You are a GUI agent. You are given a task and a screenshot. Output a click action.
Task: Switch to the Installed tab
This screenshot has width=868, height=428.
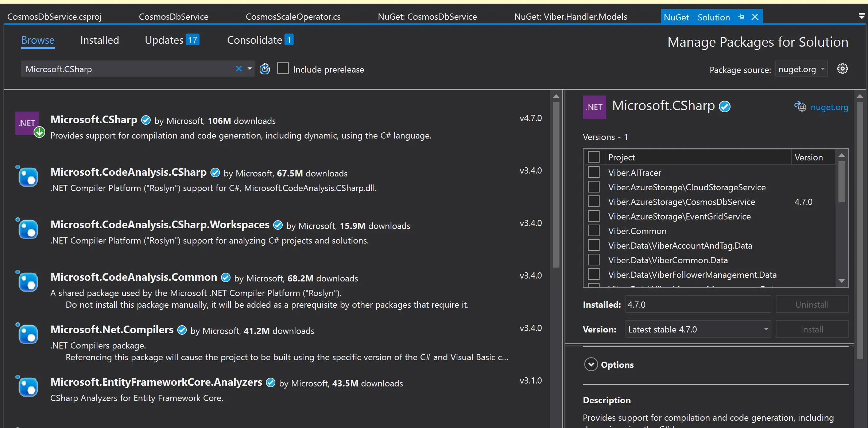click(100, 40)
